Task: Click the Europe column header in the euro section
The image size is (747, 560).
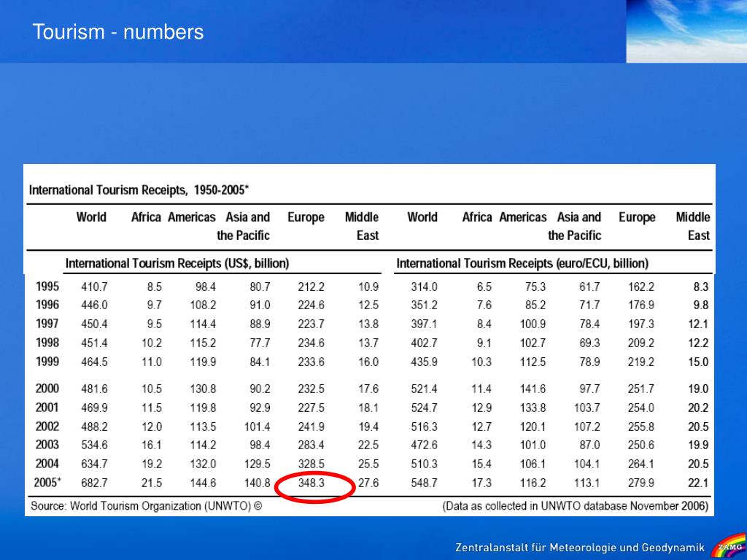Action: 637,217
